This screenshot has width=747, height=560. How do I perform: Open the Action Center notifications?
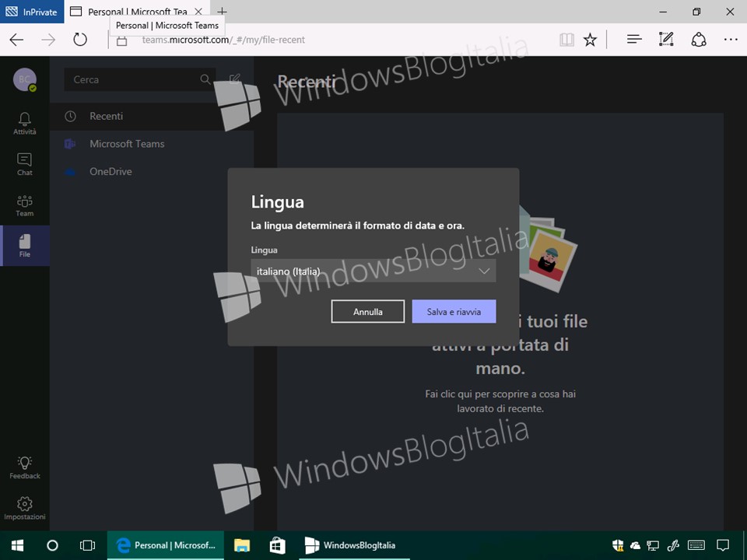coord(723,545)
